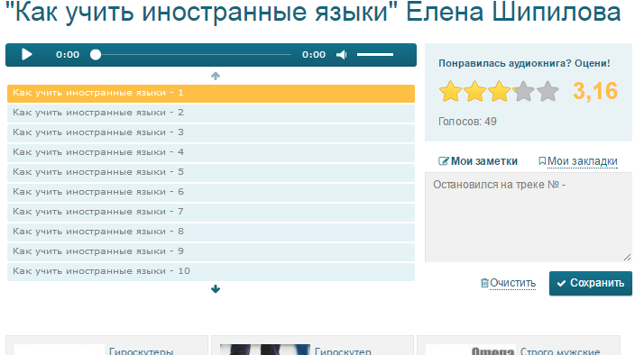Click the notes text area

[529, 217]
